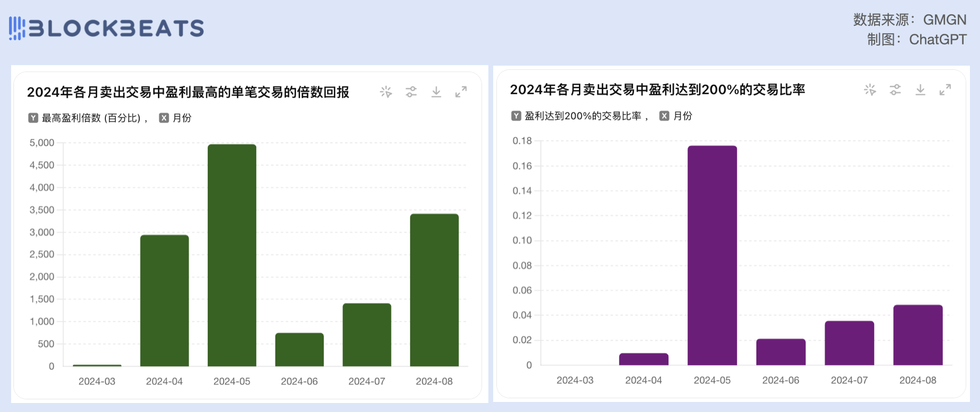Select the purple 2024-05 bar
Image resolution: width=980 pixels, height=412 pixels.
pyautogui.click(x=712, y=255)
